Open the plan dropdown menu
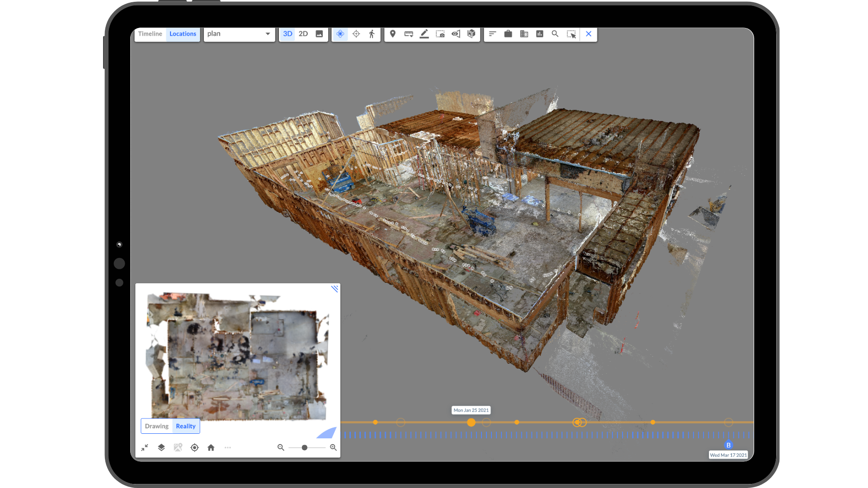The width and height of the screenshot is (868, 488). click(x=239, y=33)
